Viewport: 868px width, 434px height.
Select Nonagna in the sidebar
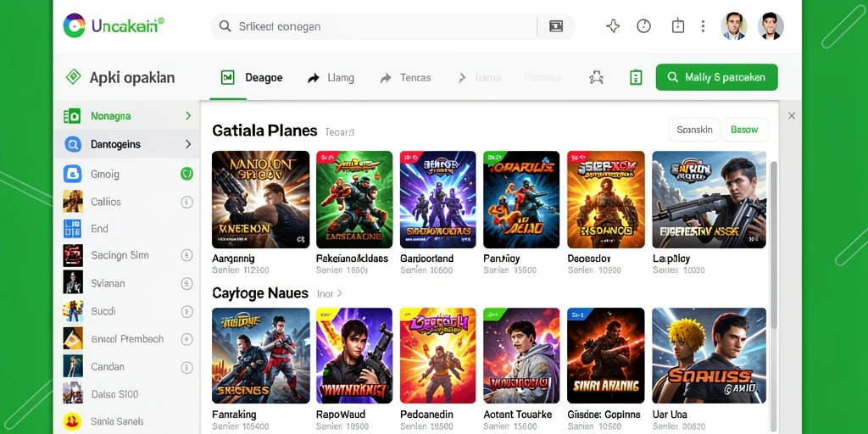[x=126, y=115]
